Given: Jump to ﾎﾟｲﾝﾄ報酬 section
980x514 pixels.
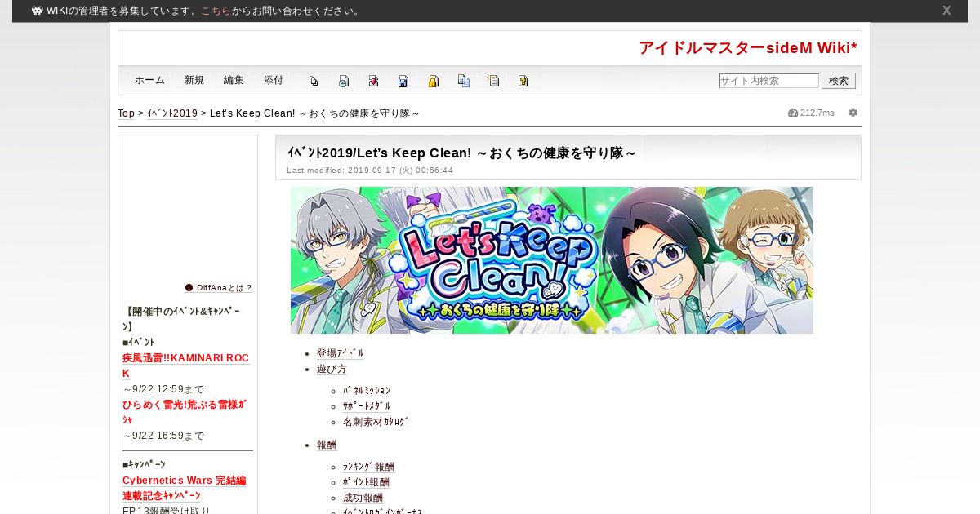Looking at the screenshot, I should tap(366, 482).
